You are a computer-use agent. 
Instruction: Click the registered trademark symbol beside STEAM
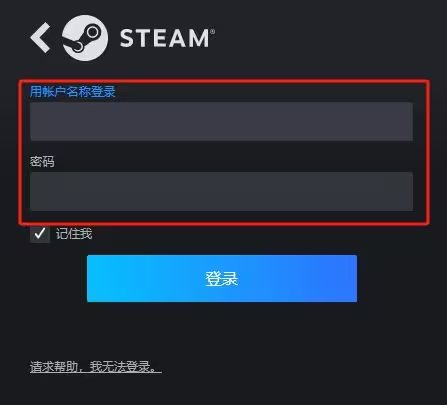pyautogui.click(x=213, y=31)
